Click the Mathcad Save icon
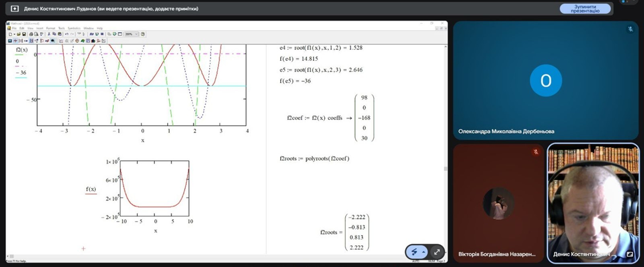Screen dimensions: 644x267 24,34
